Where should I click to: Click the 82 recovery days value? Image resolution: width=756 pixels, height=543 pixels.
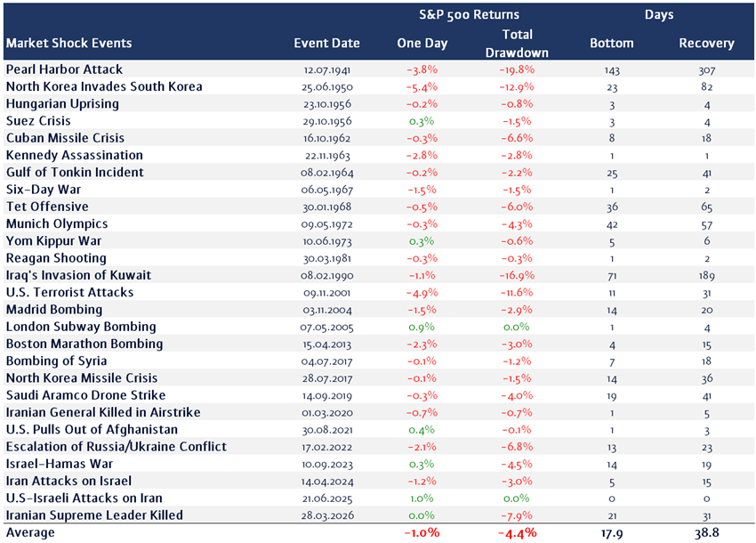706,87
